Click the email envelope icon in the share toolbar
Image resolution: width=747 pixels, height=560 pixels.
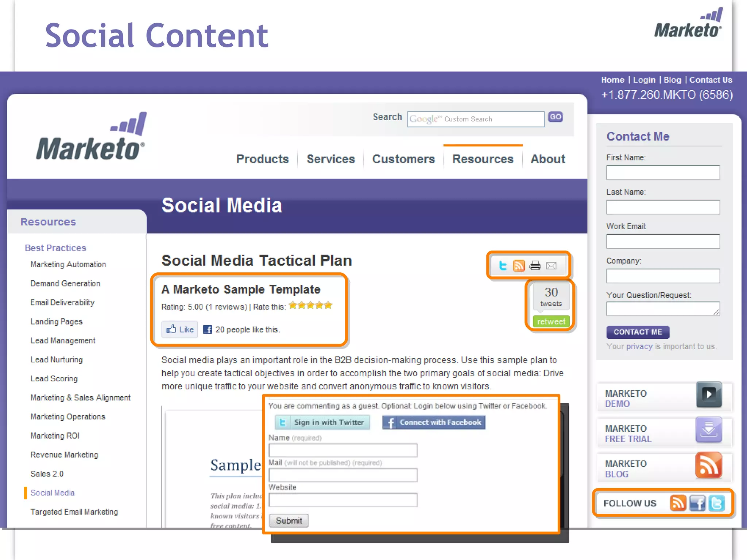point(551,266)
